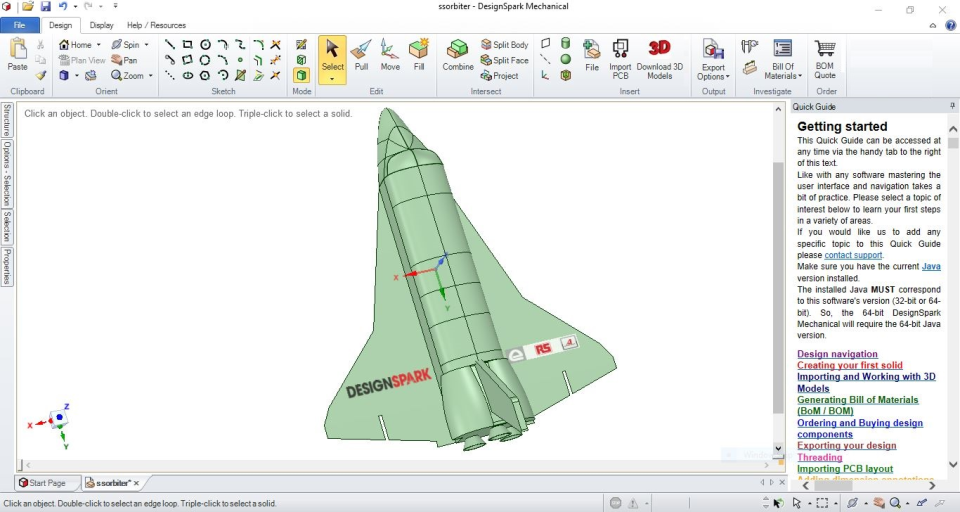Switch to the Display ribbon tab
This screenshot has width=960, height=512.
coord(102,25)
